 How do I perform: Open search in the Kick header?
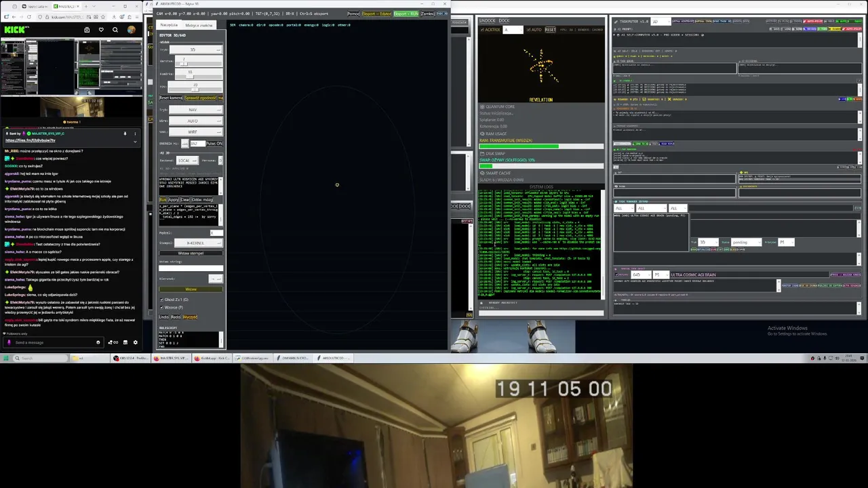click(115, 30)
